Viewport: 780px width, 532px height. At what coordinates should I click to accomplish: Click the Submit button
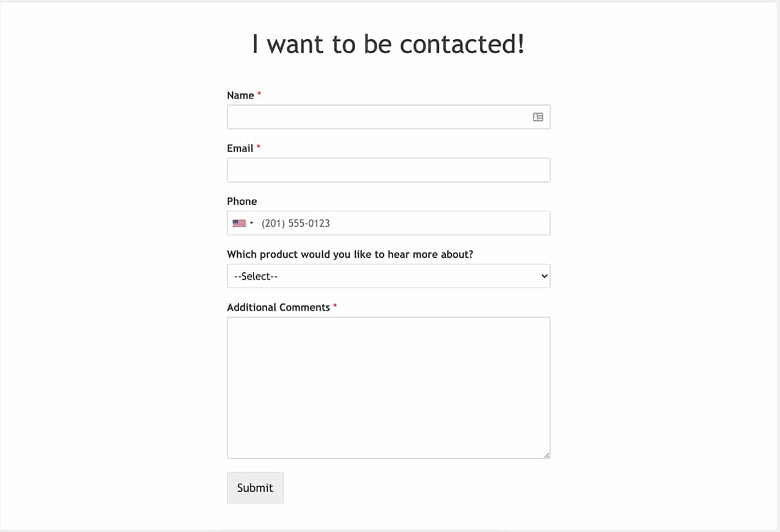point(256,487)
